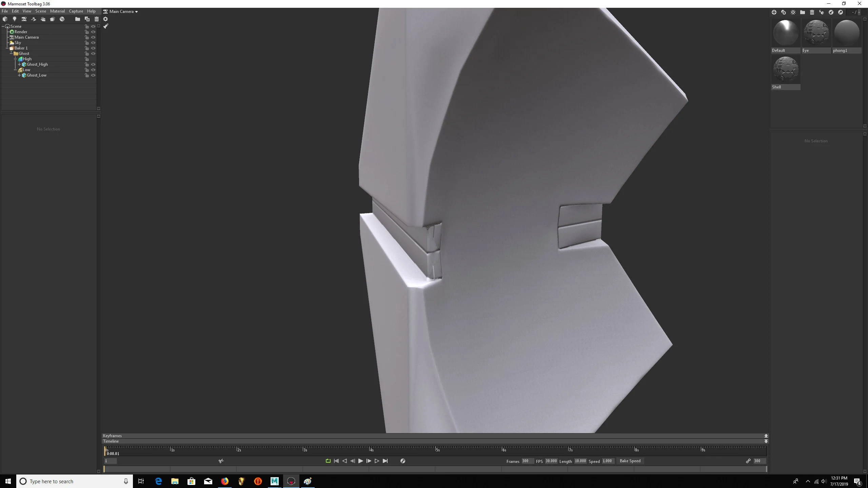Toggle visibility of High layer

click(94, 59)
